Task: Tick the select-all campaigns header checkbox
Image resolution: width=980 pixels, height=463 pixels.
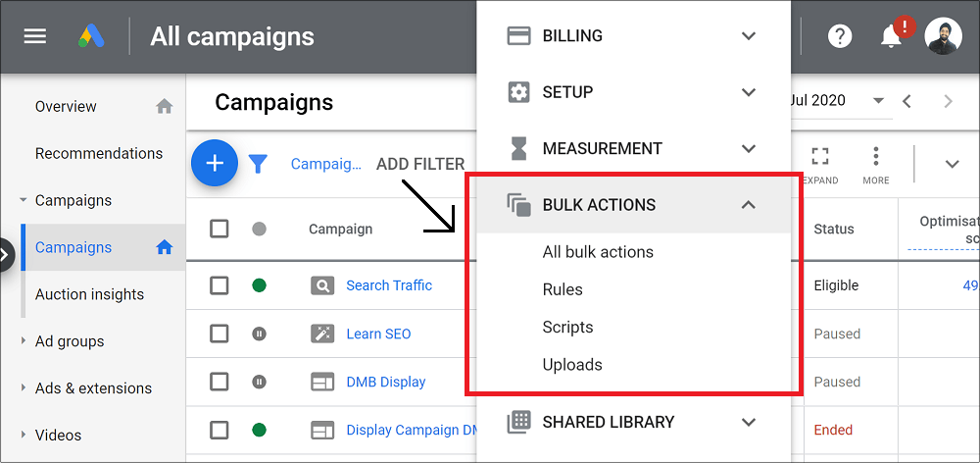Action: pos(220,229)
